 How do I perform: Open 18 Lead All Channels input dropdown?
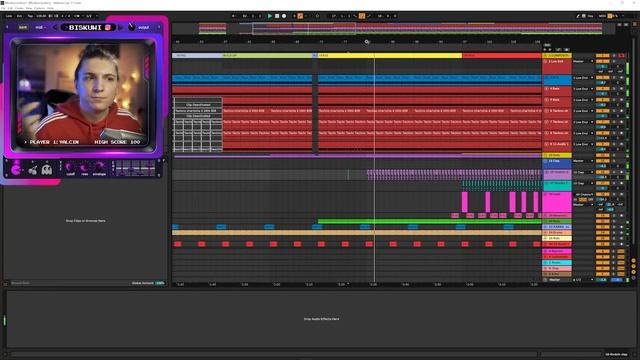coord(584,194)
